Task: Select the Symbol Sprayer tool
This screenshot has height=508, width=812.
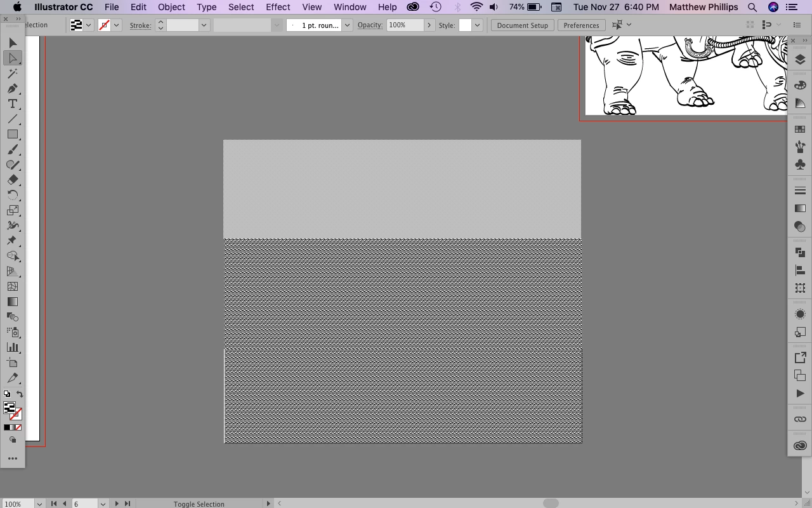Action: (x=12, y=332)
